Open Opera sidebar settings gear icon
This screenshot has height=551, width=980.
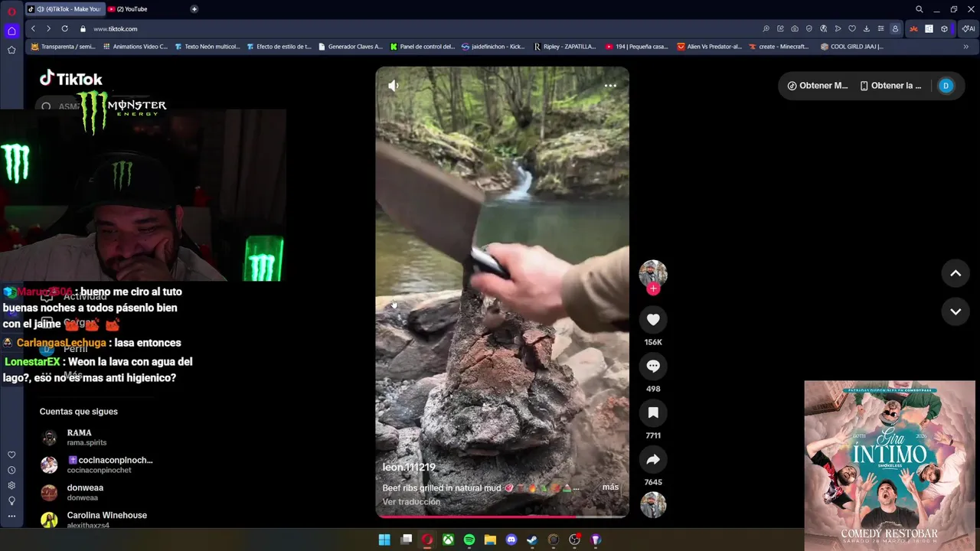[x=11, y=485]
